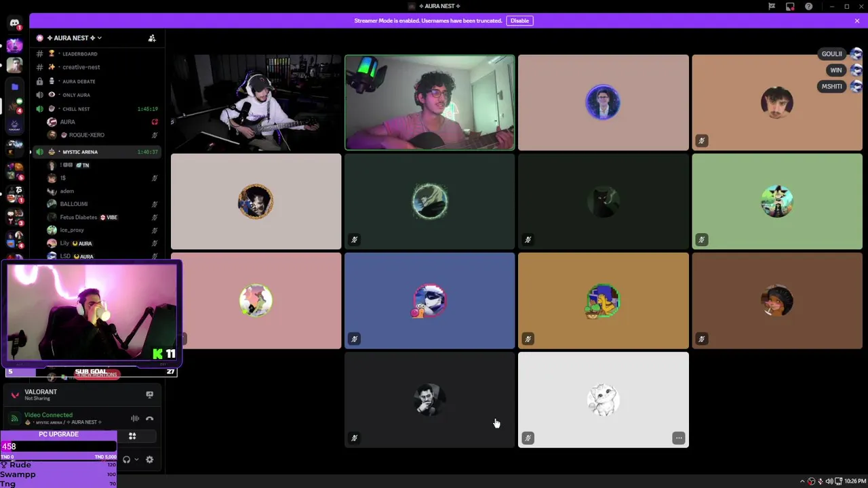Disconnect from voice with the hang-up icon
This screenshot has width=868, height=488.
click(150, 418)
